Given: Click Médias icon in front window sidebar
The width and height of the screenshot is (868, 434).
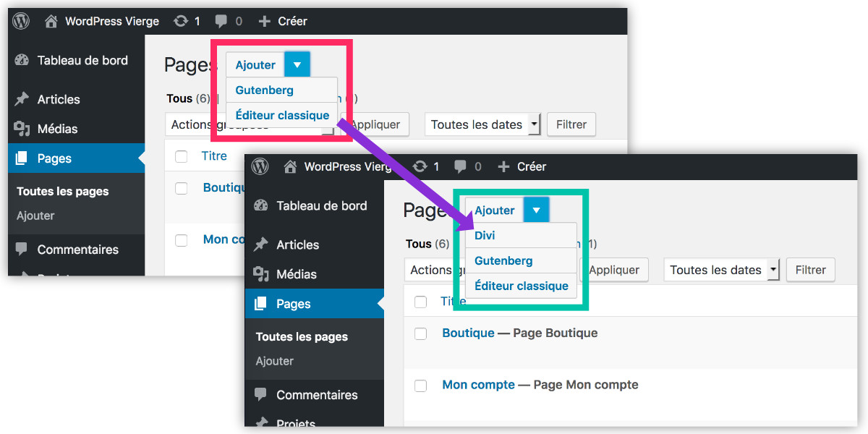Looking at the screenshot, I should click(x=261, y=275).
